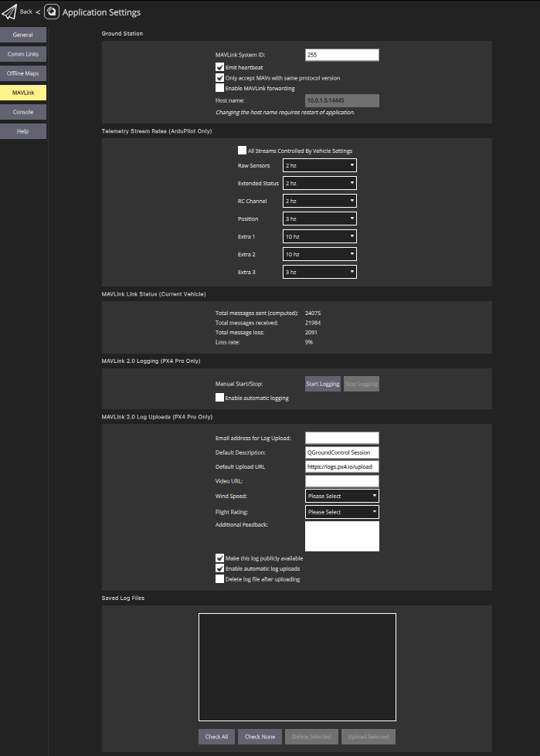Open the Wind Speed dropdown
This screenshot has width=540, height=756.
point(342,496)
